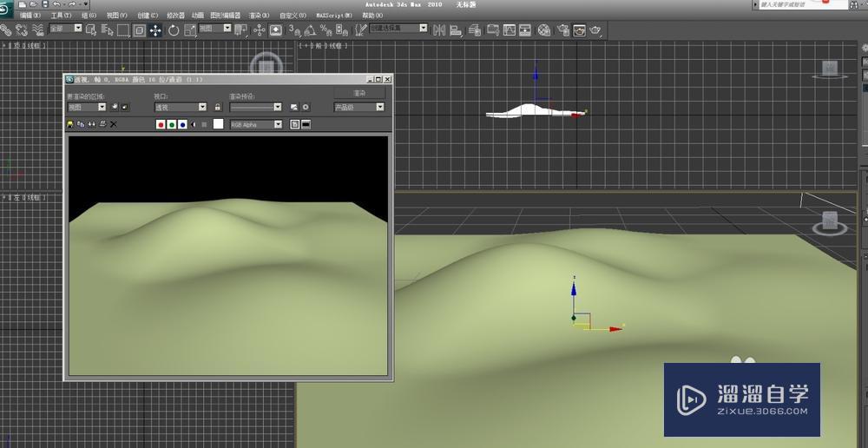Screen dimensions: 868x448
Task: Select the Unlink Selection tool
Action: (22, 30)
